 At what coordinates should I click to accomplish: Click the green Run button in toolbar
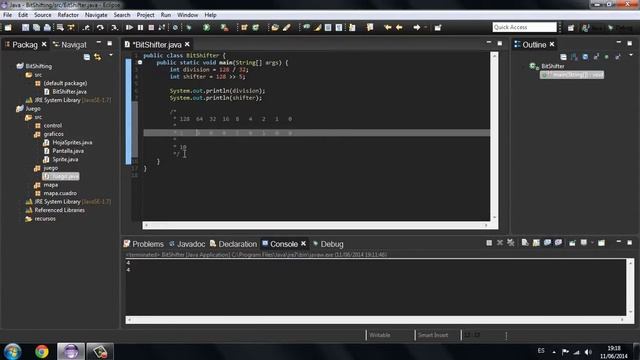coord(207,27)
